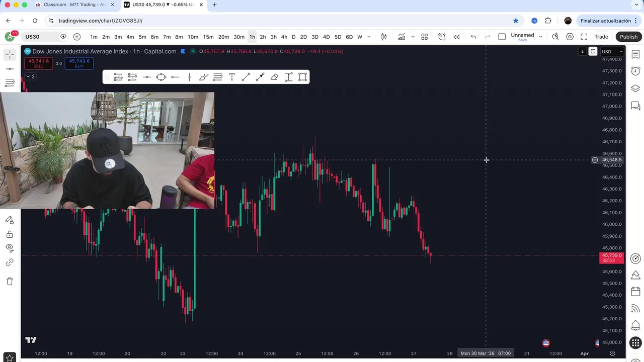This screenshot has width=644, height=362.
Task: Pick the horizontal line tool in favorites bar
Action: tap(147, 77)
